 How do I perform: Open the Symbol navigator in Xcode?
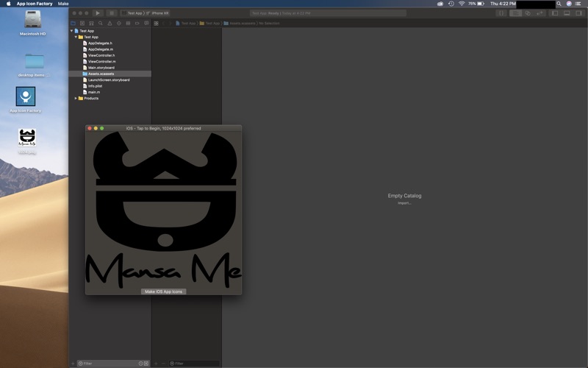[x=91, y=24]
